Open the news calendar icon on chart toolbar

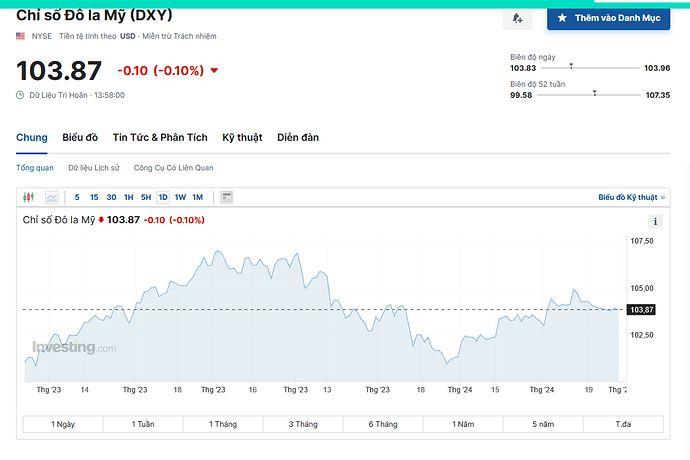pyautogui.click(x=227, y=197)
